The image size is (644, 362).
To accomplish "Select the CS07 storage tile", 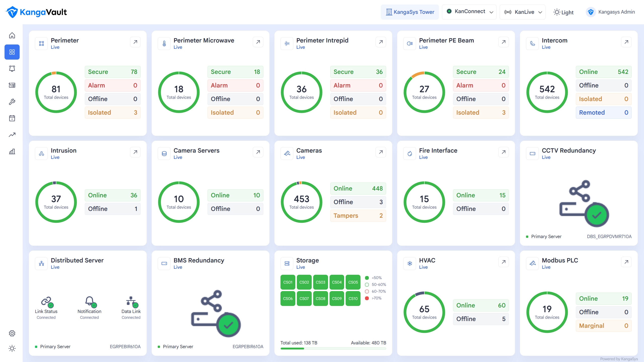I will pos(304,298).
